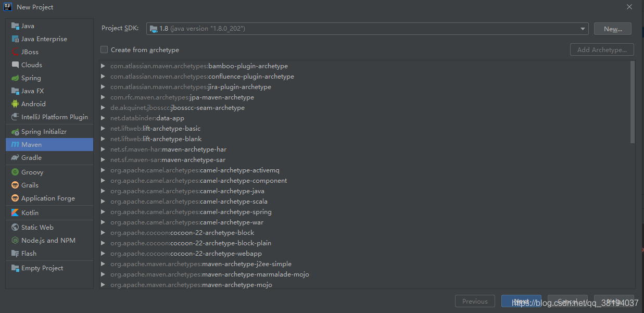644x313 pixels.
Task: Expand confluence-plugin-archetype node
Action: click(103, 77)
